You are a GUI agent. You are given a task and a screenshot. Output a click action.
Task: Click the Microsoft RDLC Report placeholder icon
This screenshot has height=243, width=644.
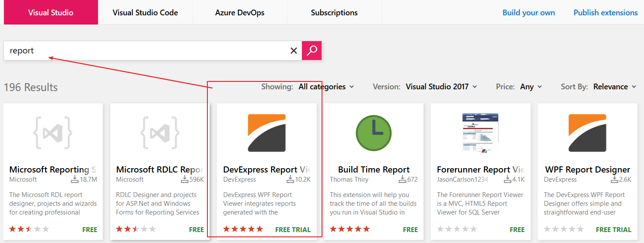click(x=160, y=133)
